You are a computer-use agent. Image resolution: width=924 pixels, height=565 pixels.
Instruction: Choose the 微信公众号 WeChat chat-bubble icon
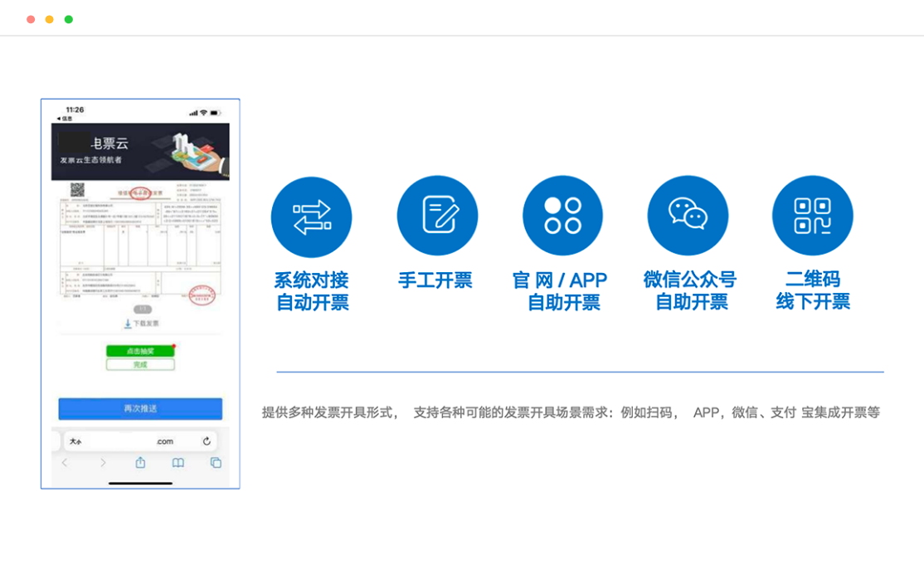click(688, 216)
